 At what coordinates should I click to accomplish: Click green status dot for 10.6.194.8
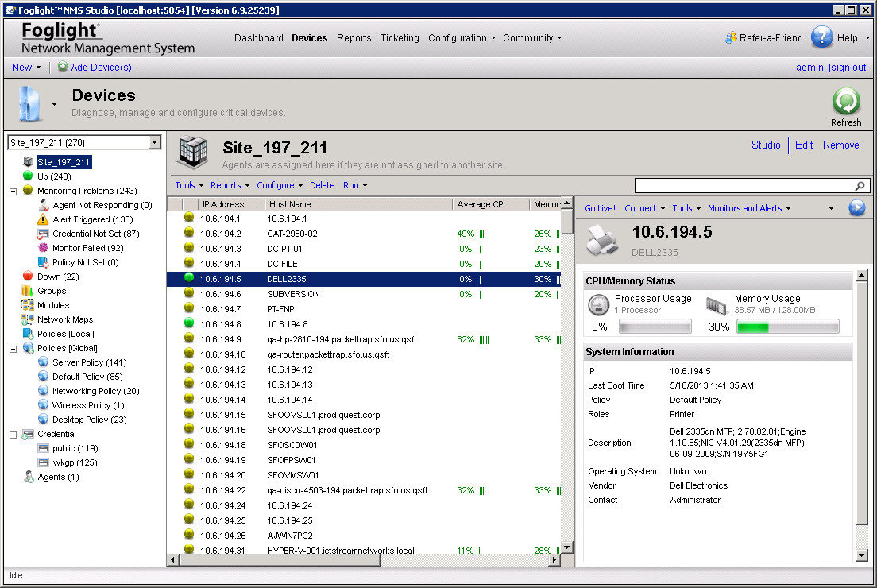click(x=189, y=323)
